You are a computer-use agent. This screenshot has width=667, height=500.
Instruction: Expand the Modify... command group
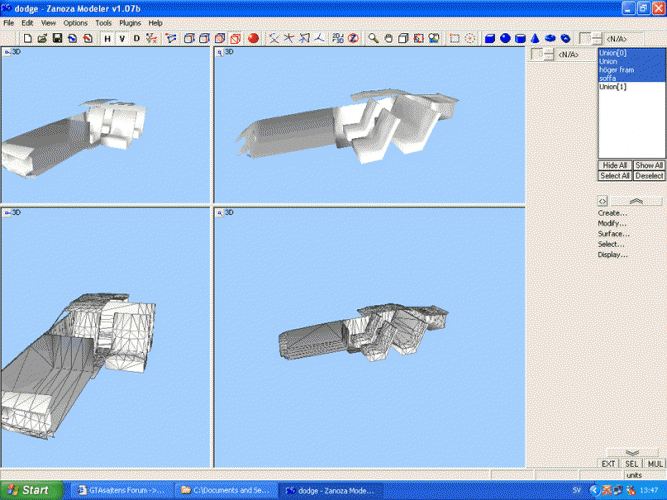(612, 223)
